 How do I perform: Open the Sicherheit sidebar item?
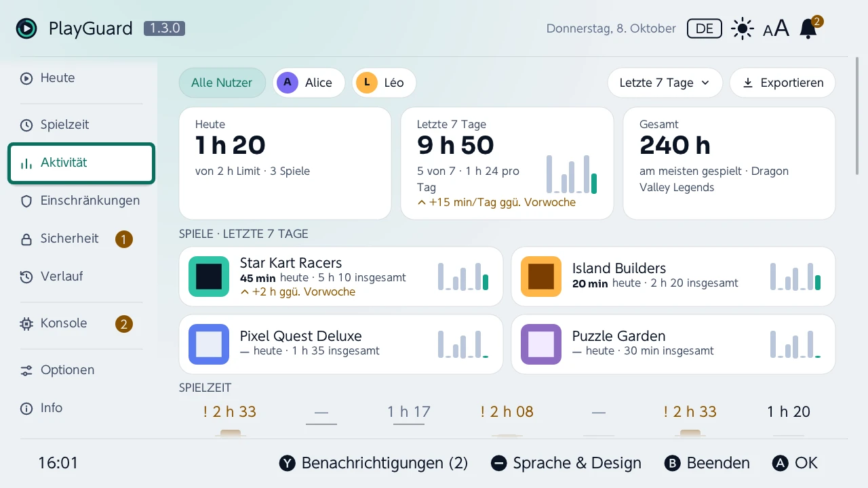[x=81, y=239]
